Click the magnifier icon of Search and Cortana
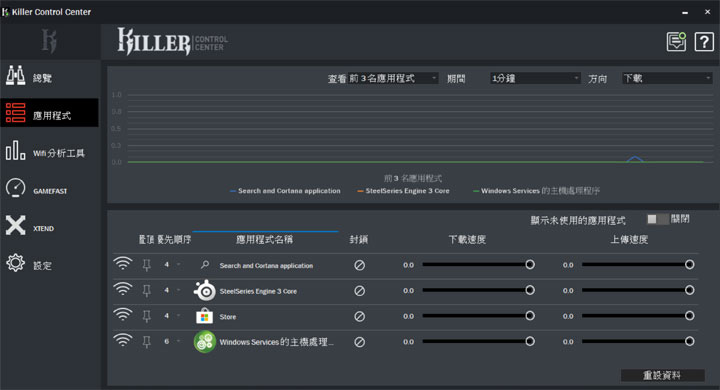The width and height of the screenshot is (720, 390). coord(205,265)
